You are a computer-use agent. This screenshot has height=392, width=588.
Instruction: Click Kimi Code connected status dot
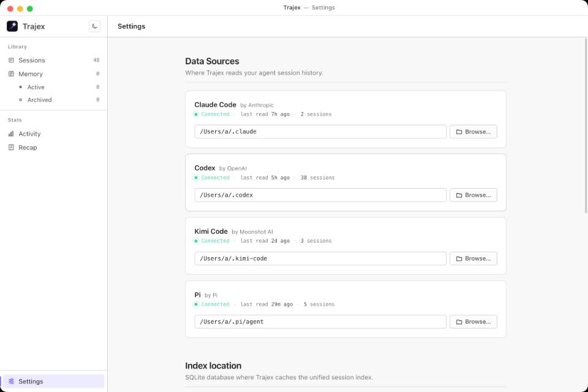196,241
